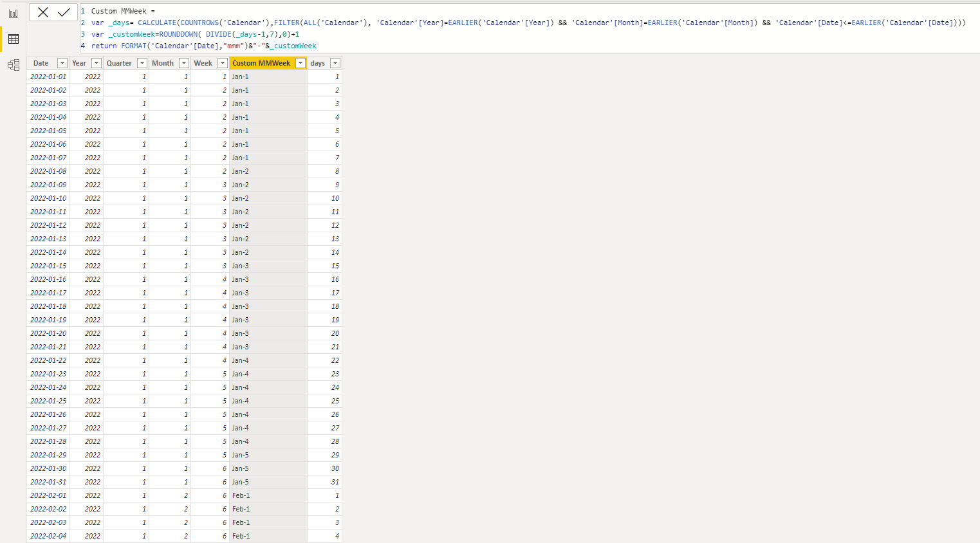Select the date cell 2022-02-01
The image size is (980, 543).
click(48, 495)
